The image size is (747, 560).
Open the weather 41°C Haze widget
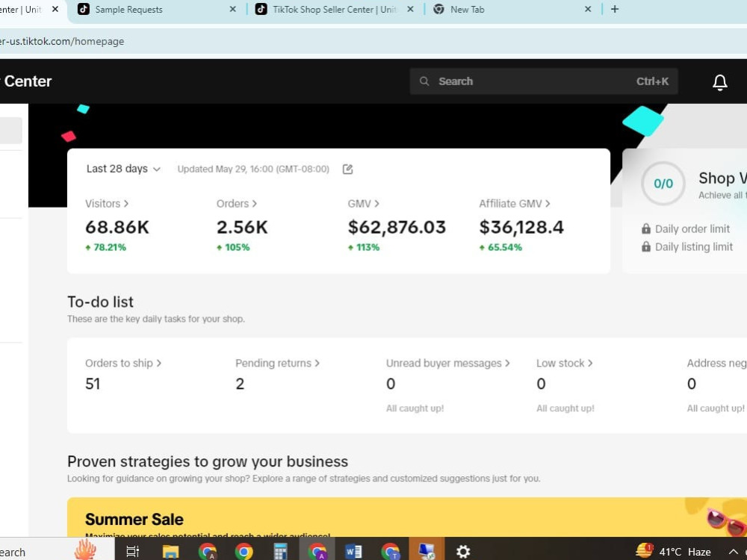[673, 552]
